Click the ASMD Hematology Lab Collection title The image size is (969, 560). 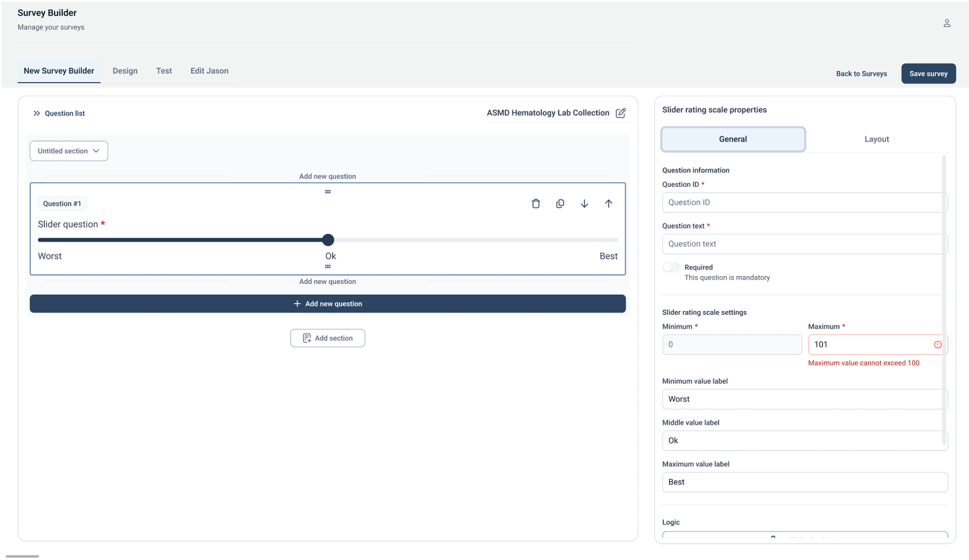tap(548, 113)
